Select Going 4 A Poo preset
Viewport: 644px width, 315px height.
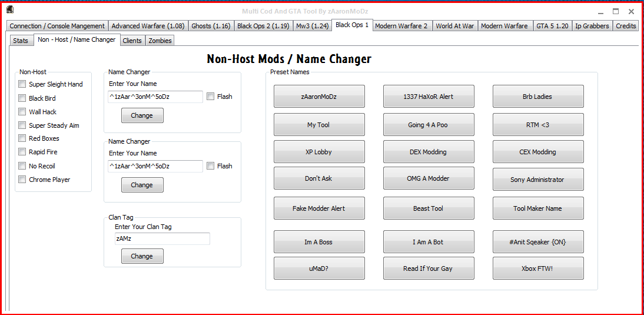[429, 124]
